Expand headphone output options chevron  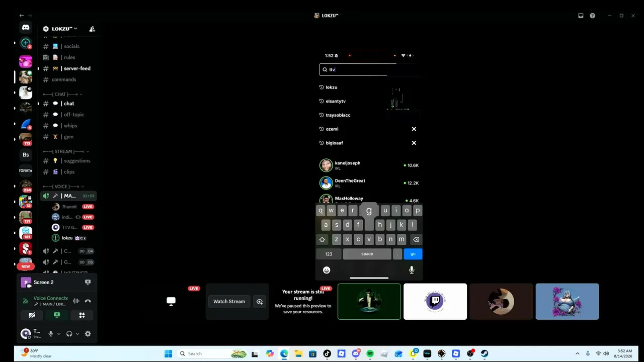point(77,334)
